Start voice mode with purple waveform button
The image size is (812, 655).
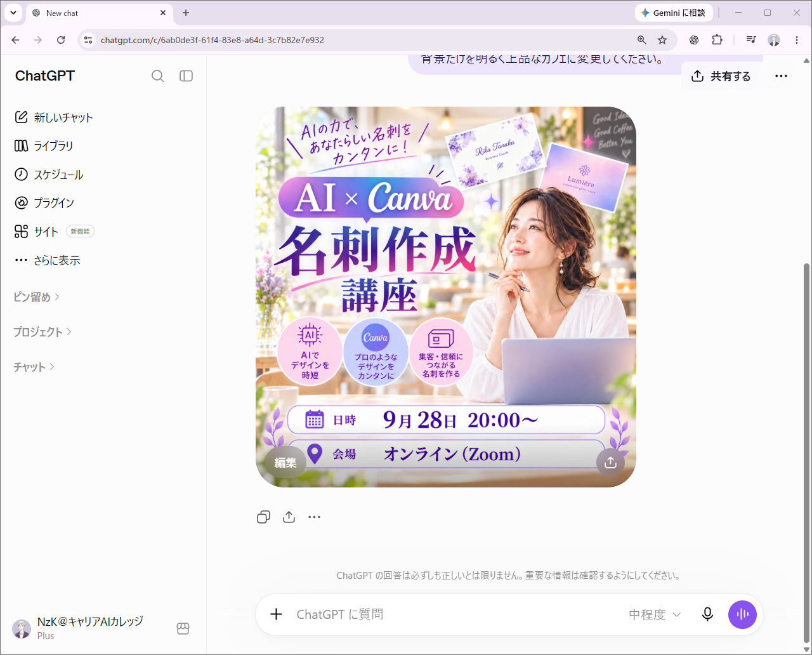[x=742, y=614]
